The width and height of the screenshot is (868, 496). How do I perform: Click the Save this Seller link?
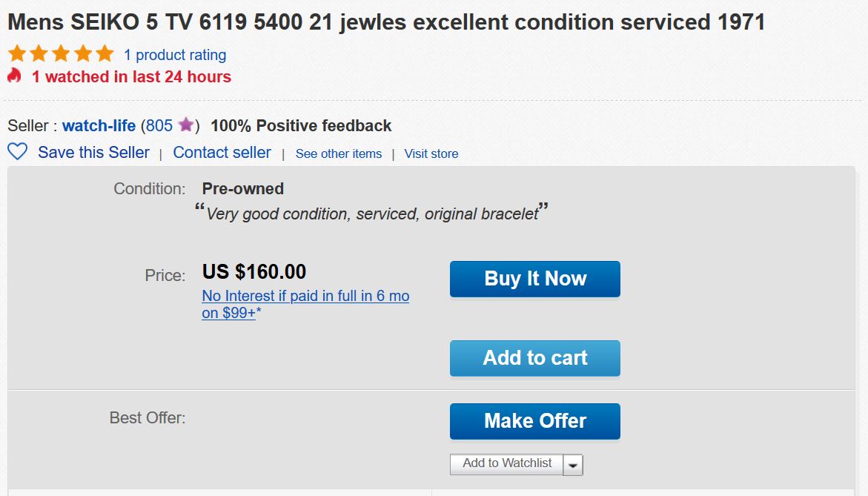click(93, 153)
